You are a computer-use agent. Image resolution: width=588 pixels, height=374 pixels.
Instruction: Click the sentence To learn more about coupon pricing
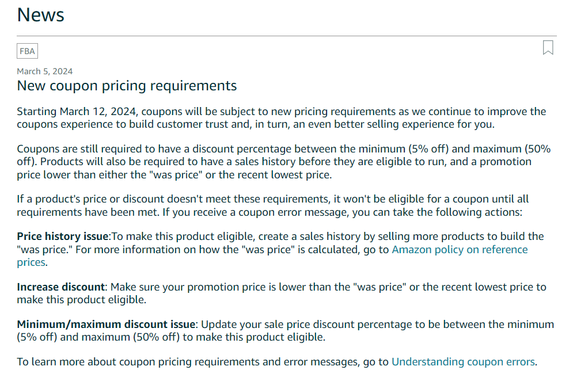pyautogui.click(x=277, y=362)
